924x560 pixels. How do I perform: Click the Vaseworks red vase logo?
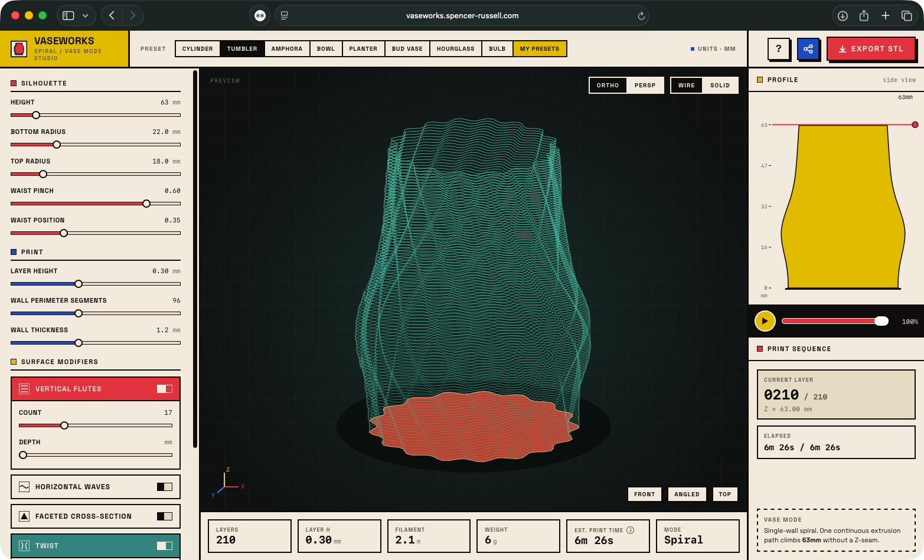pyautogui.click(x=19, y=49)
